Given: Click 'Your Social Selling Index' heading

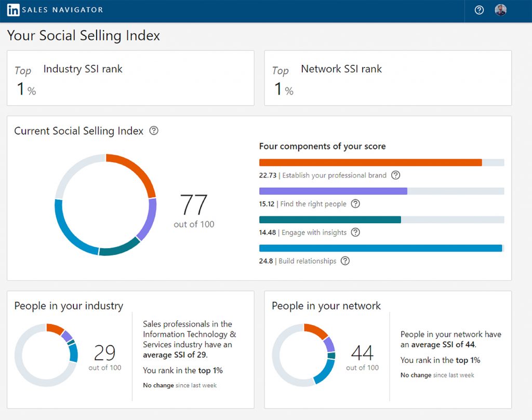Looking at the screenshot, I should coord(84,36).
